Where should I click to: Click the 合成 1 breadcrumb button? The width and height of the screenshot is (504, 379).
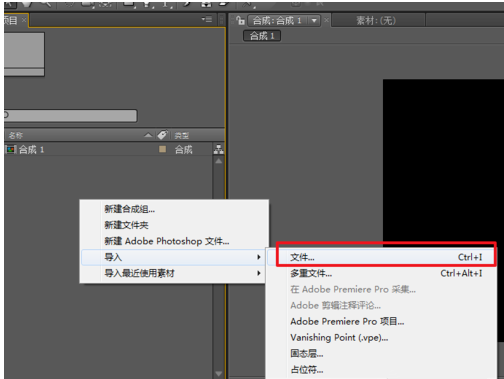coord(262,36)
